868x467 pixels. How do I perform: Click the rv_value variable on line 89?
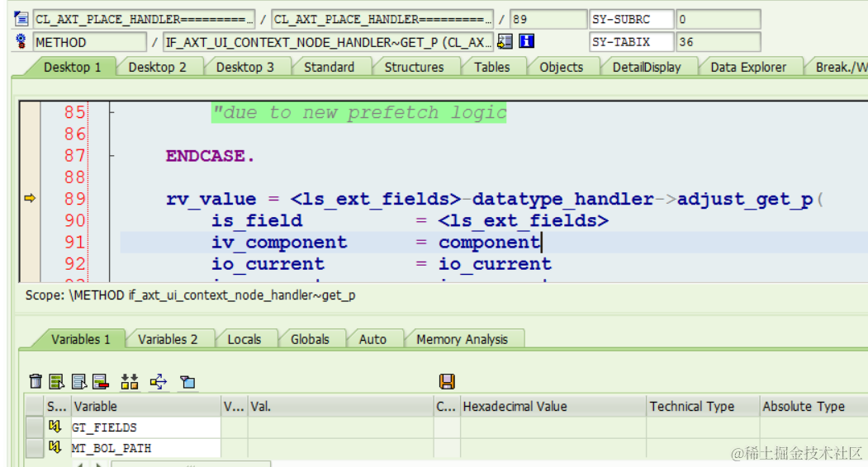(211, 199)
